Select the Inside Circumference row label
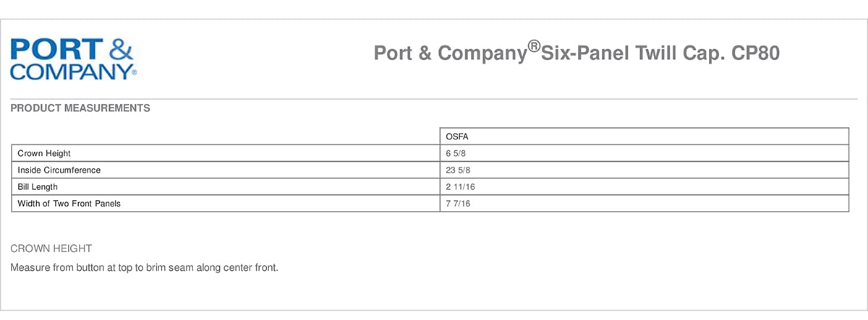The height and width of the screenshot is (320, 868). (x=59, y=170)
